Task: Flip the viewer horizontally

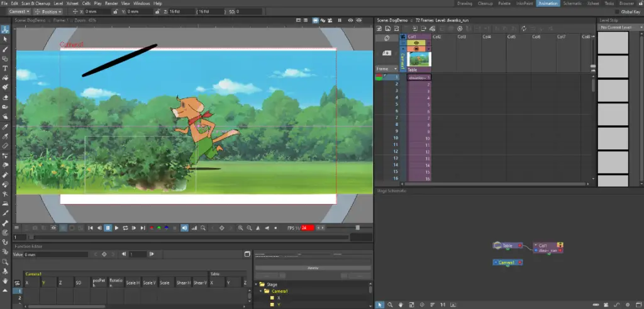Action: click(258, 228)
